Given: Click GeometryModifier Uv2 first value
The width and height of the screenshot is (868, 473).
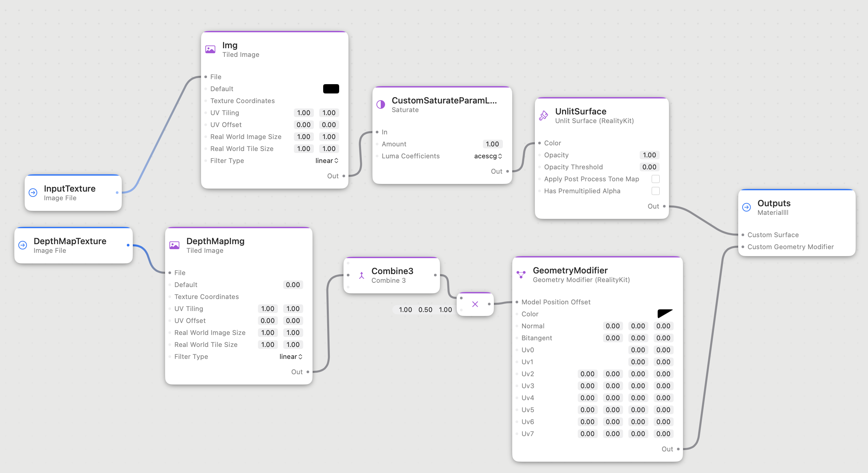Looking at the screenshot, I should pyautogui.click(x=587, y=374).
